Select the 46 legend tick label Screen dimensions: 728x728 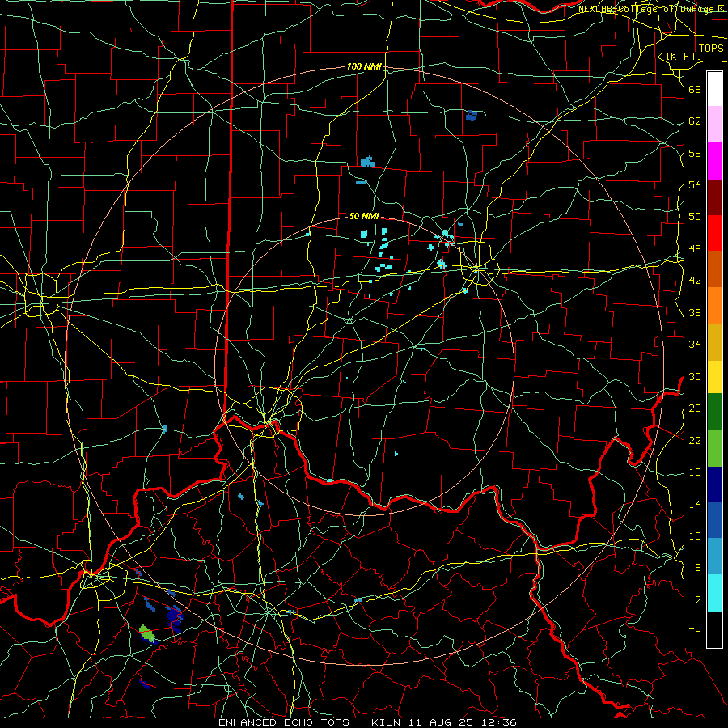[695, 249]
